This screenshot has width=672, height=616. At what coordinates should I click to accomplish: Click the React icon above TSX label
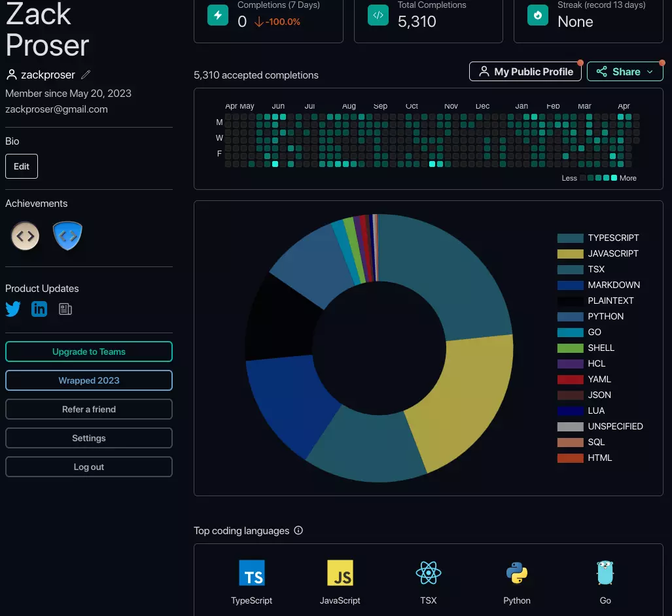428,573
